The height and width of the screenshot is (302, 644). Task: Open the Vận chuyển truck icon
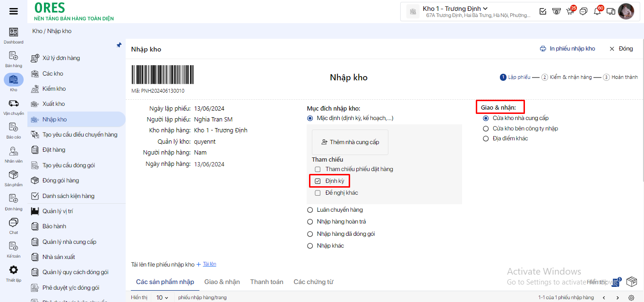[14, 104]
